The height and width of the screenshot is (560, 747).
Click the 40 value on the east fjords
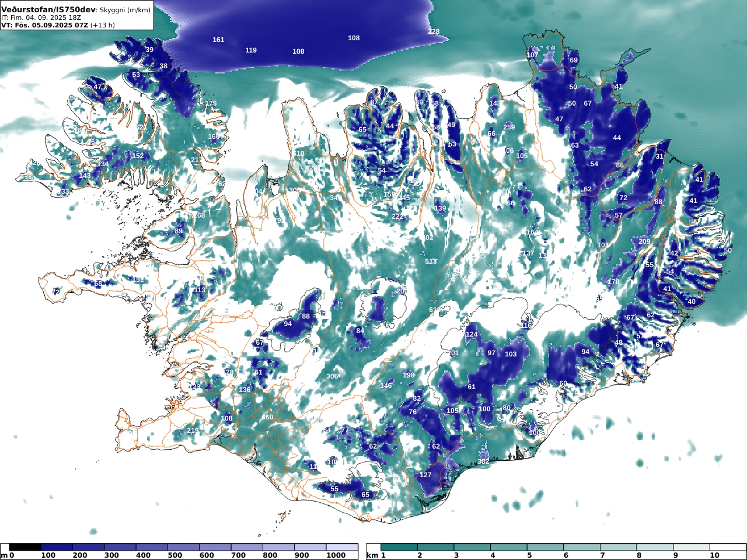[x=692, y=302]
